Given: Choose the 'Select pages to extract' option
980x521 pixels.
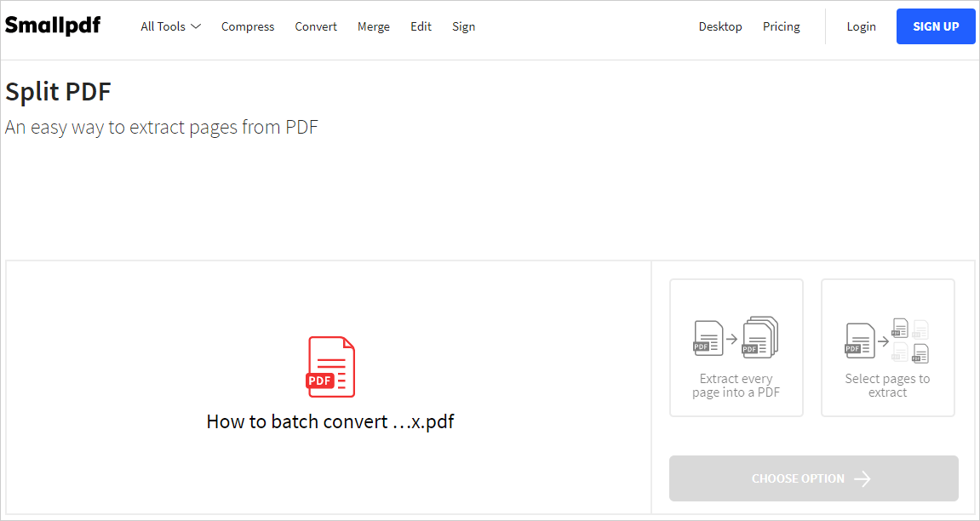Looking at the screenshot, I should point(887,347).
